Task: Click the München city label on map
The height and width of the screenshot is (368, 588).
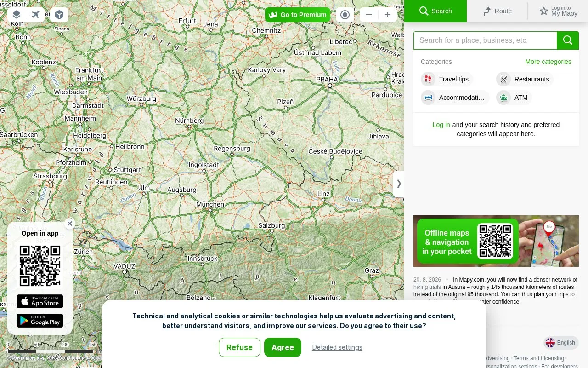Action: [210, 204]
